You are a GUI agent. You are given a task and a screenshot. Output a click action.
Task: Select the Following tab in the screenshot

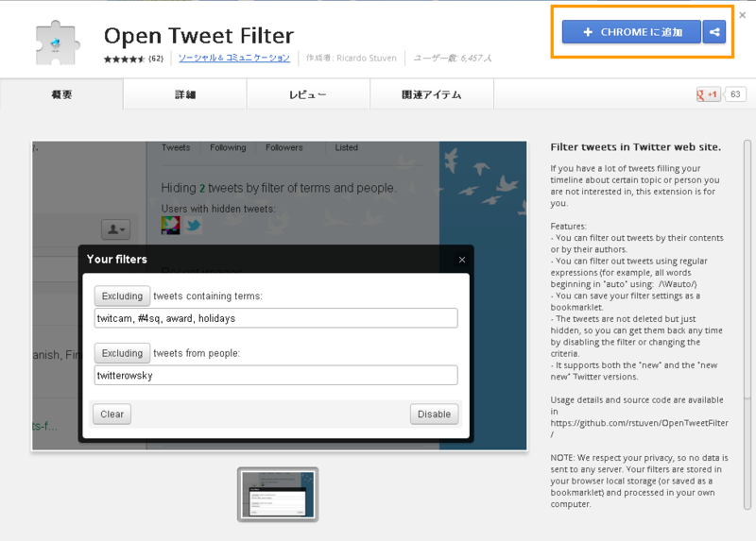click(228, 147)
